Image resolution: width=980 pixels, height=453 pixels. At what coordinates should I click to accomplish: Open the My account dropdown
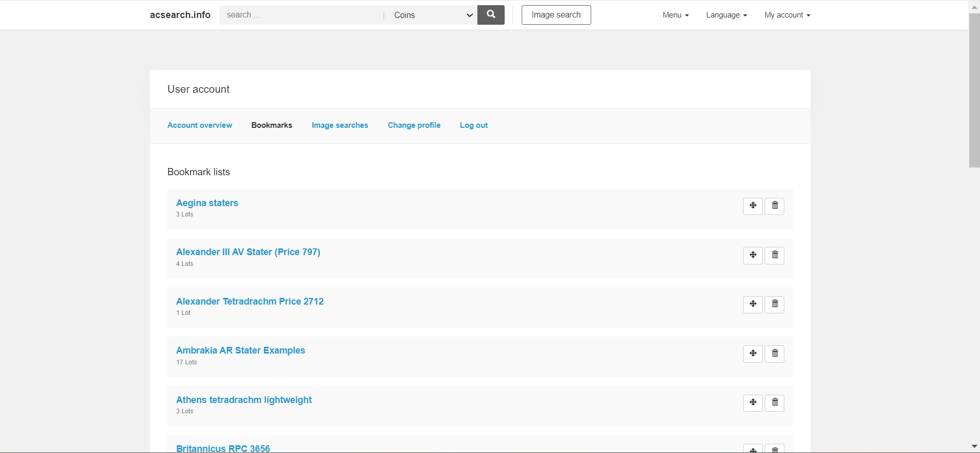[x=787, y=15]
